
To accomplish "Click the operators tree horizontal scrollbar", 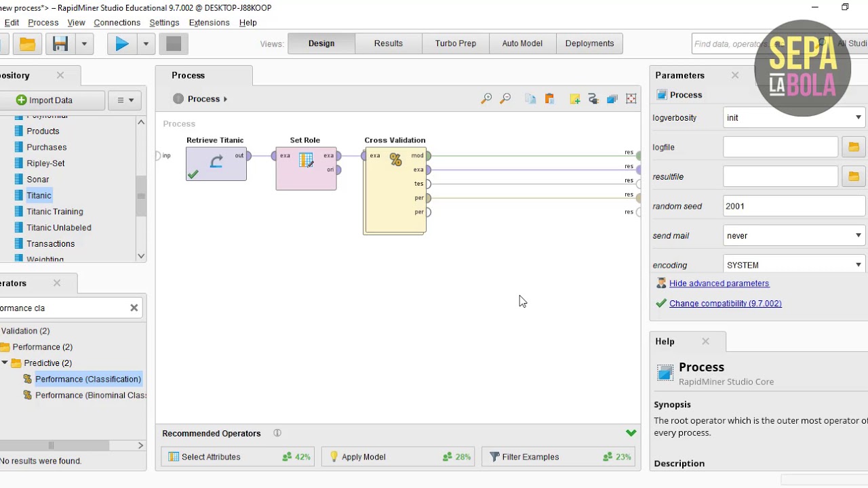I will coord(54,445).
